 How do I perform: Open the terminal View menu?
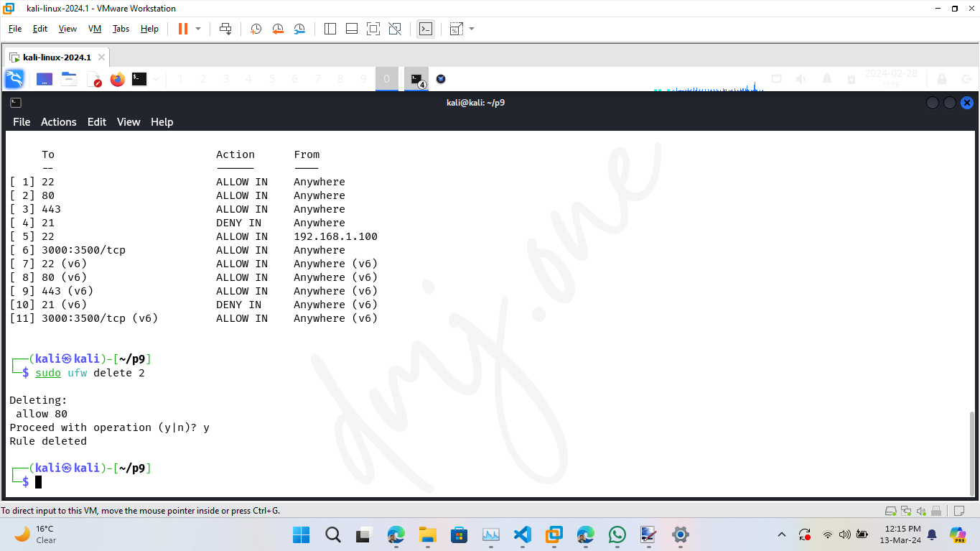pos(129,122)
